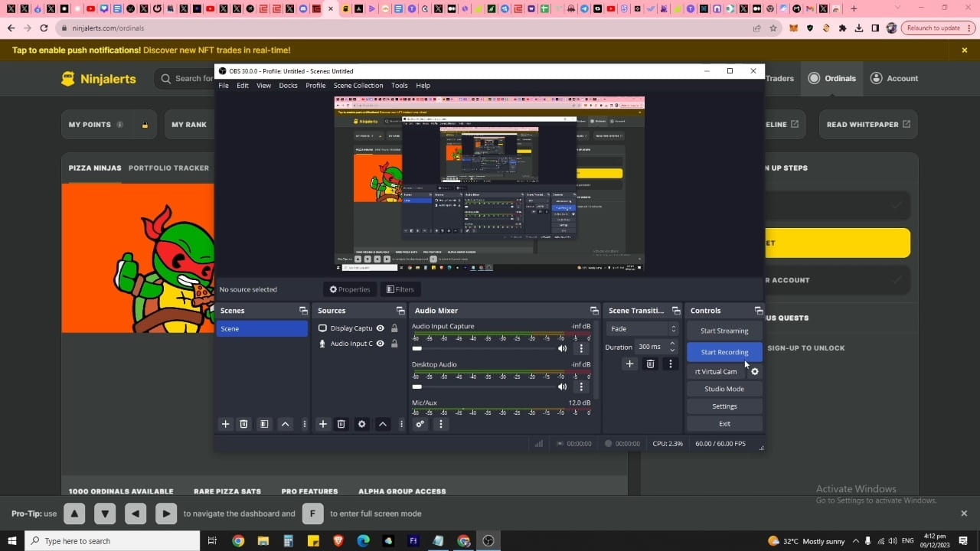This screenshot has width=980, height=551.
Task: Open advanced audio properties gears icon
Action: click(420, 424)
